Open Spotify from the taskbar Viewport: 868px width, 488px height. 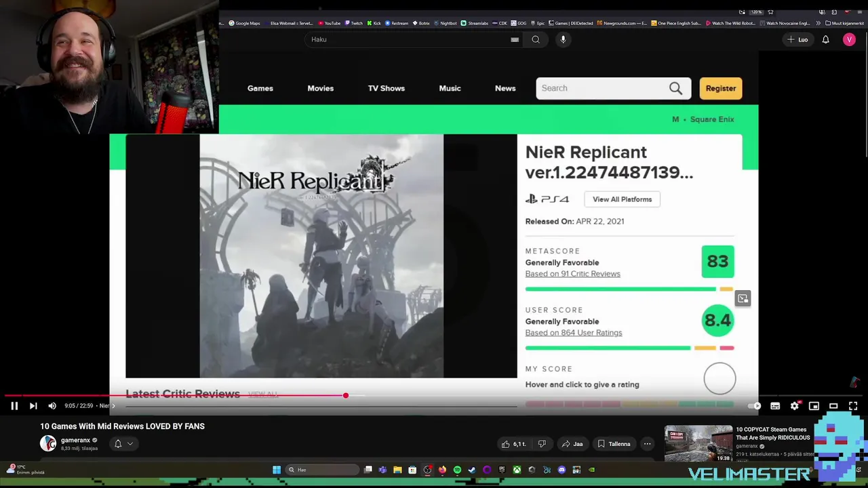[x=457, y=470]
